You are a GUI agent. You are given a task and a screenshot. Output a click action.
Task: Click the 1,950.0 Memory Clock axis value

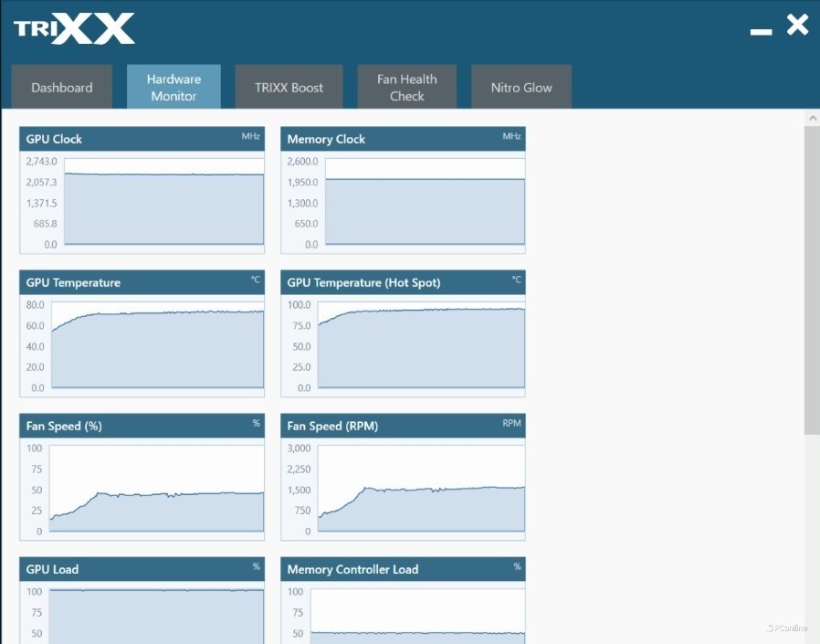tap(302, 182)
